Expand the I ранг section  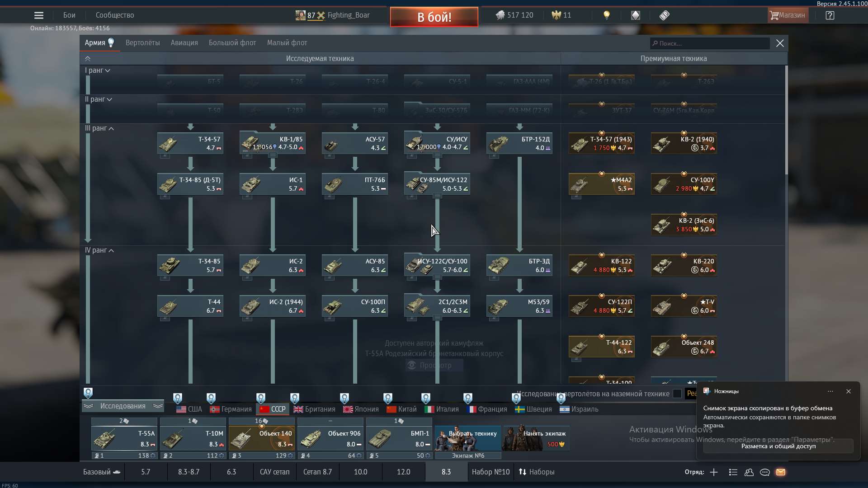pos(98,70)
